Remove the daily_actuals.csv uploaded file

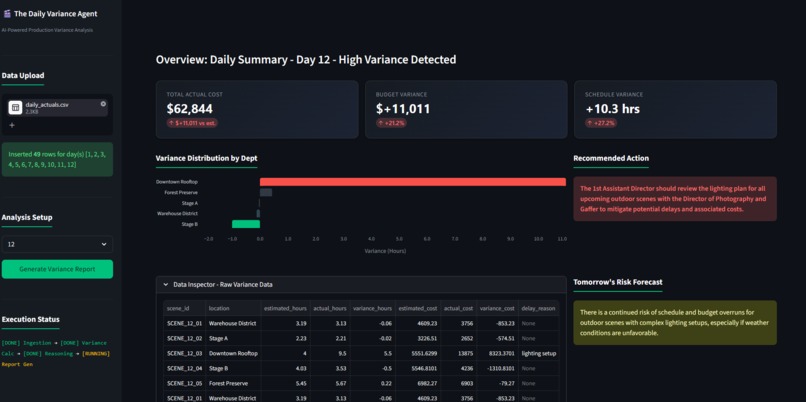103,104
